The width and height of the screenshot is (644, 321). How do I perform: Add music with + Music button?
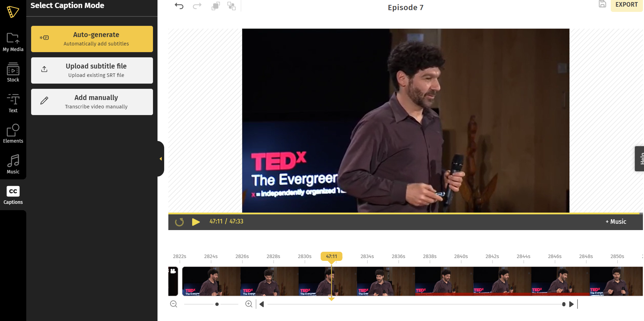click(616, 222)
